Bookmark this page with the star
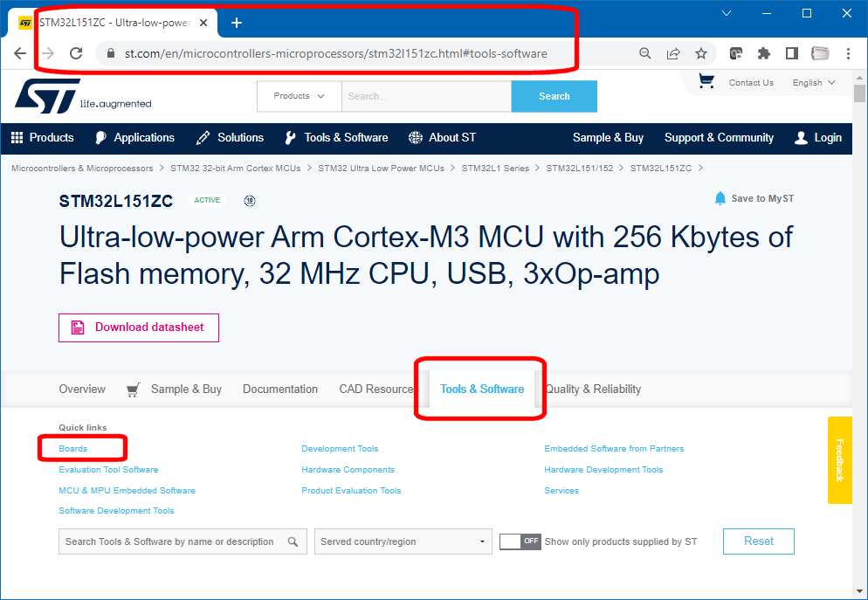Image resolution: width=868 pixels, height=600 pixels. tap(701, 53)
